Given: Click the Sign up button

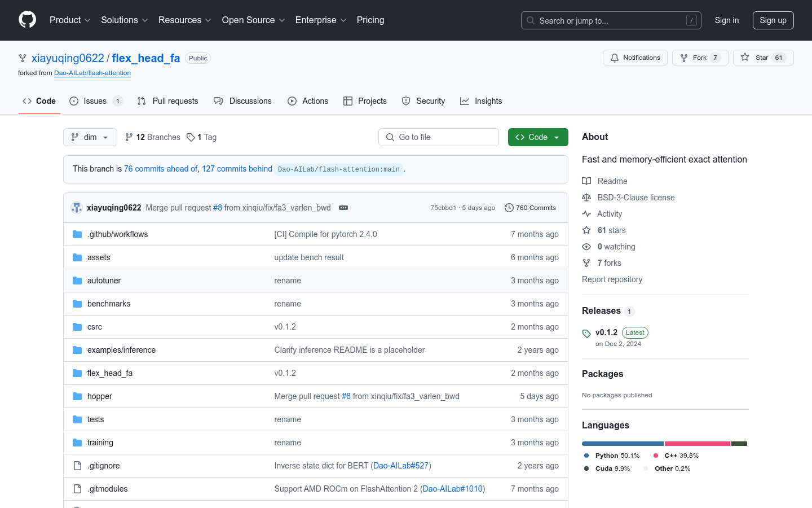Looking at the screenshot, I should point(773,20).
